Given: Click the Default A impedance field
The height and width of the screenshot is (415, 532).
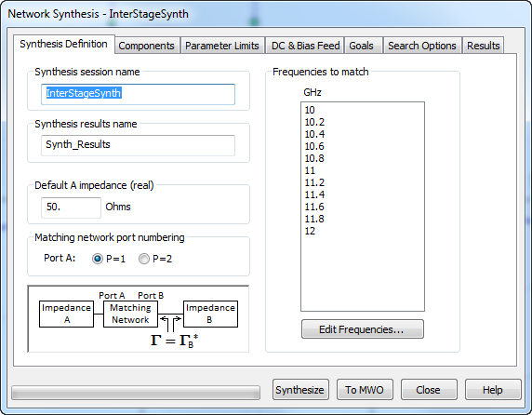Looking at the screenshot, I should (71, 207).
